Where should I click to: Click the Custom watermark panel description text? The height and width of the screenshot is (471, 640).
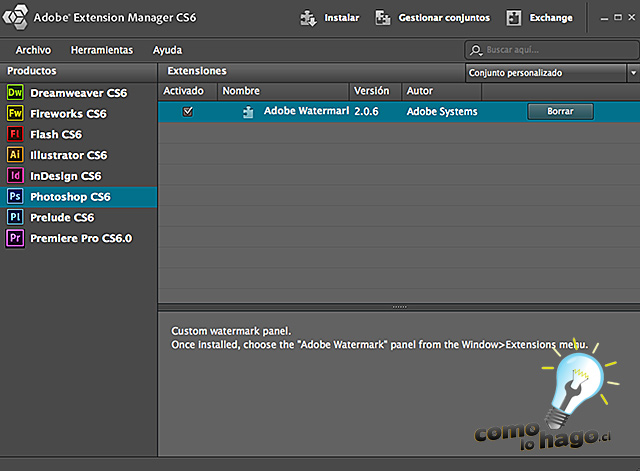[231, 331]
